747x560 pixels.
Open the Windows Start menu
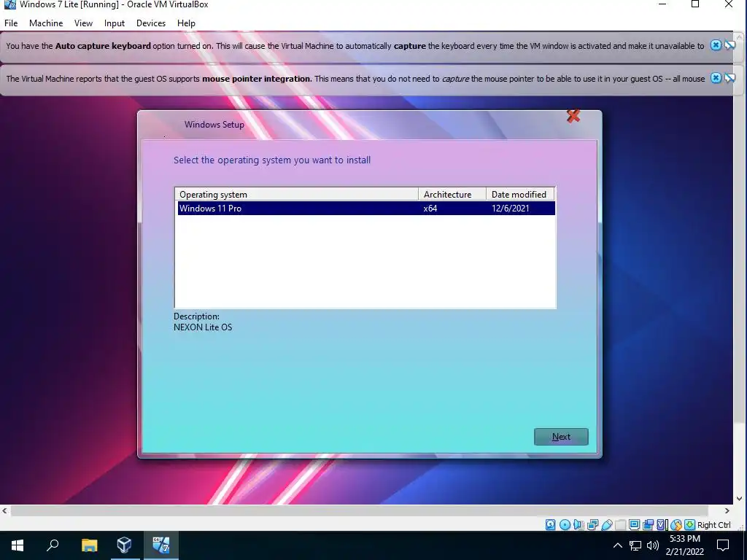tap(18, 545)
